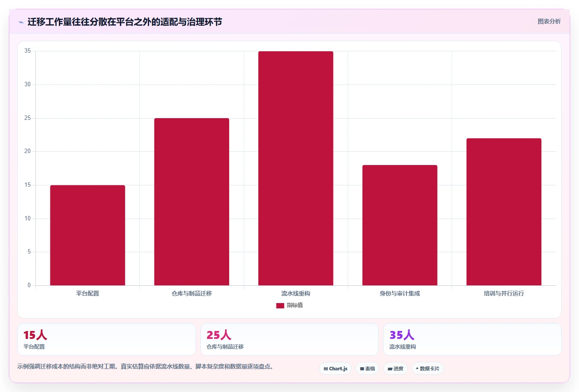
Task: Open the 35人 流水线重构 data card
Action: click(472, 339)
